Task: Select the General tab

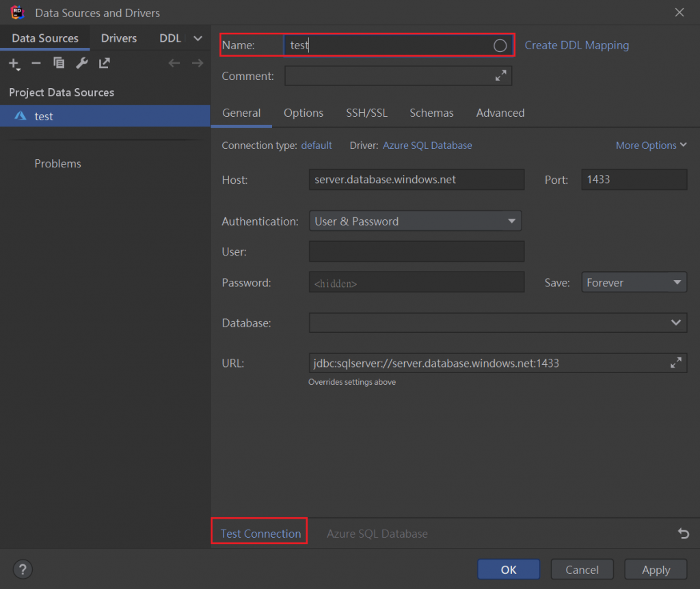Action: tap(241, 113)
